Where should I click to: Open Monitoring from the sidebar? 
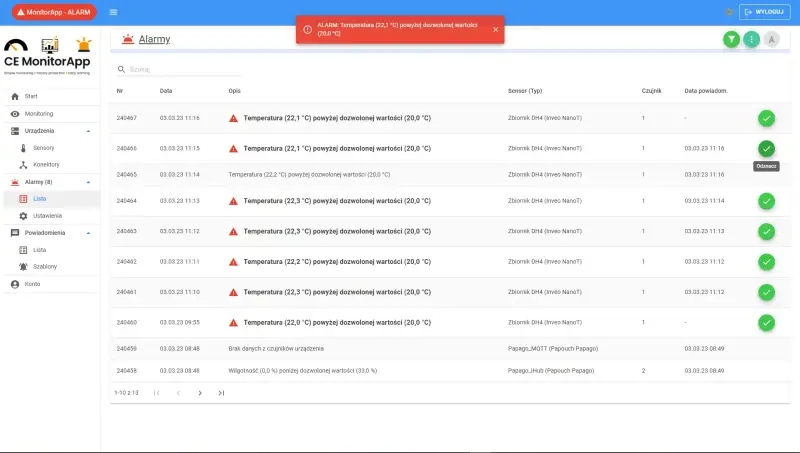[x=38, y=114]
